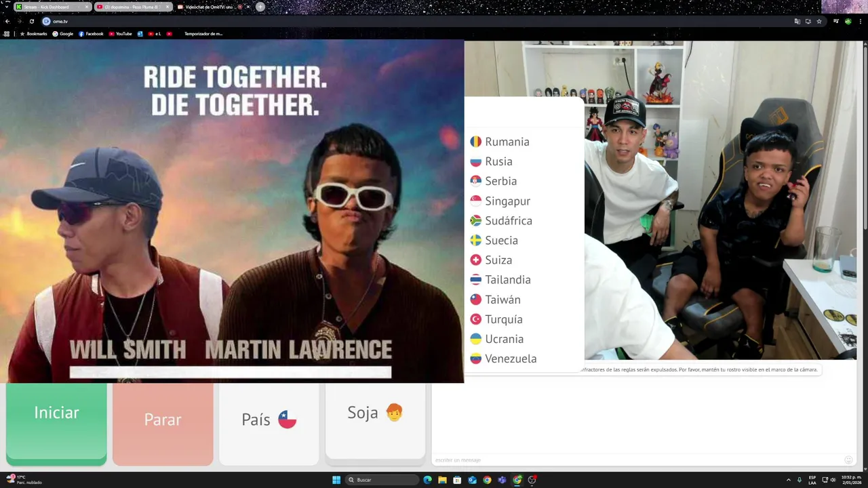
Task: Close the Stream - Kick Dashboard tab
Action: [87, 7]
